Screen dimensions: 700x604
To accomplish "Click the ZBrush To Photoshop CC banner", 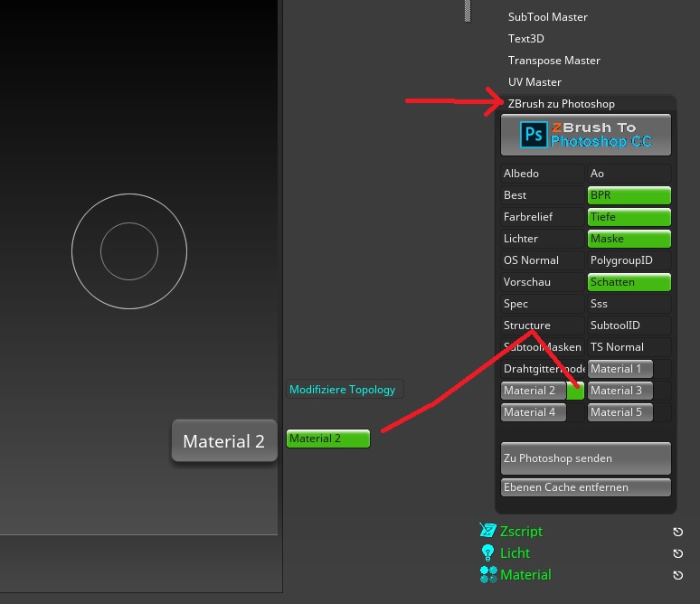I will point(586,135).
